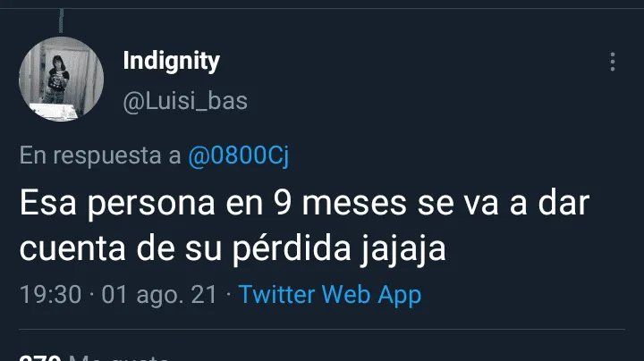This screenshot has height=361, width=644.
Task: Click the thread connector line above avatar
Action: click(x=61, y=21)
